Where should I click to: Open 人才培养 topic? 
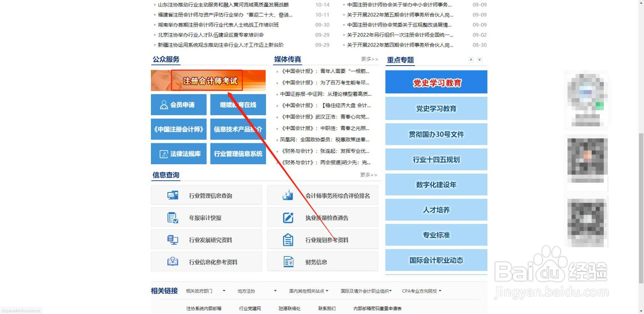[436, 210]
